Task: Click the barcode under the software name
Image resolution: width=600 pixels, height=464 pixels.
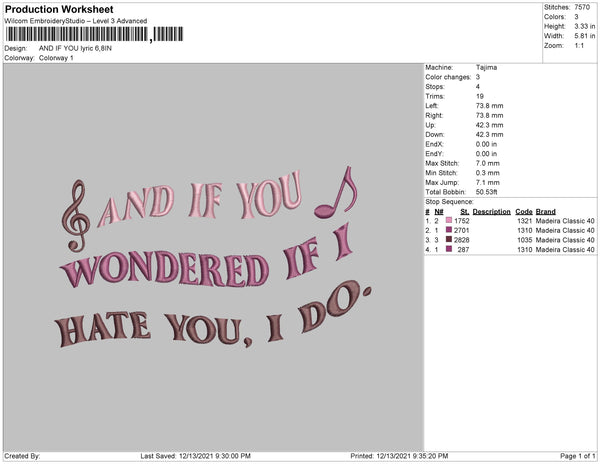Action: point(94,34)
